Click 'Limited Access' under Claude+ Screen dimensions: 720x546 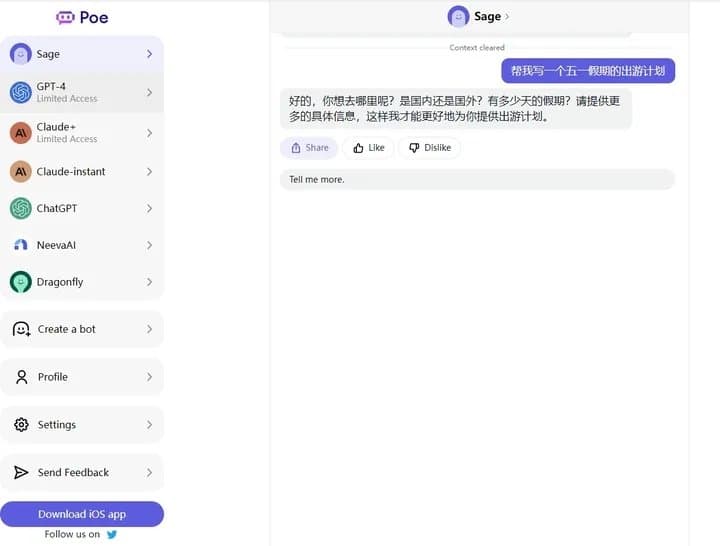click(x=67, y=139)
